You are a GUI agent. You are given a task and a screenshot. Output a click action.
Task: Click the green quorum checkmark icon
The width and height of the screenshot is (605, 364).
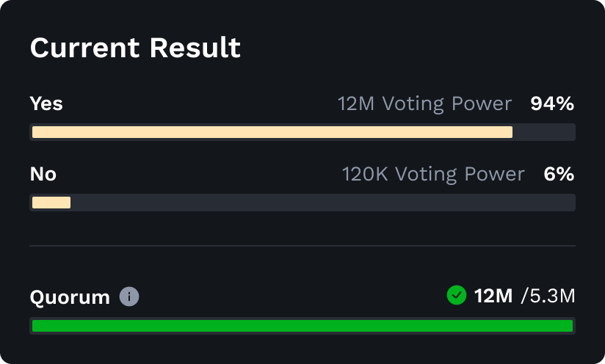pos(457,295)
